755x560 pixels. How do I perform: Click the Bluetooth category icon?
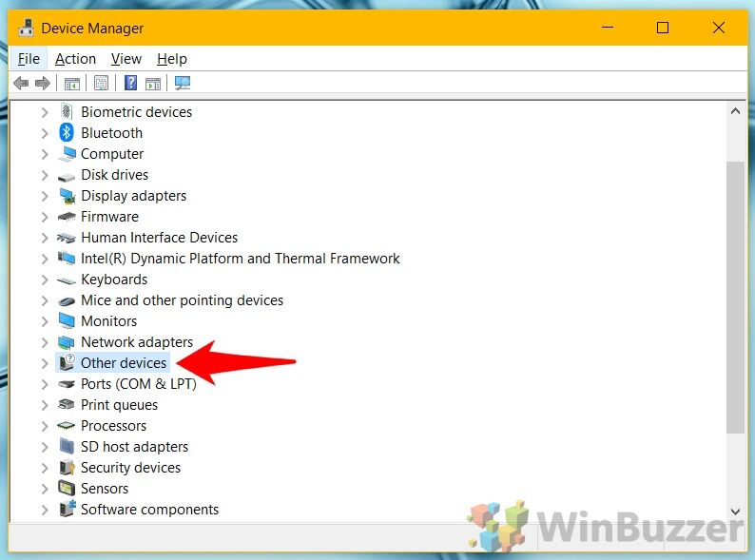coord(67,132)
